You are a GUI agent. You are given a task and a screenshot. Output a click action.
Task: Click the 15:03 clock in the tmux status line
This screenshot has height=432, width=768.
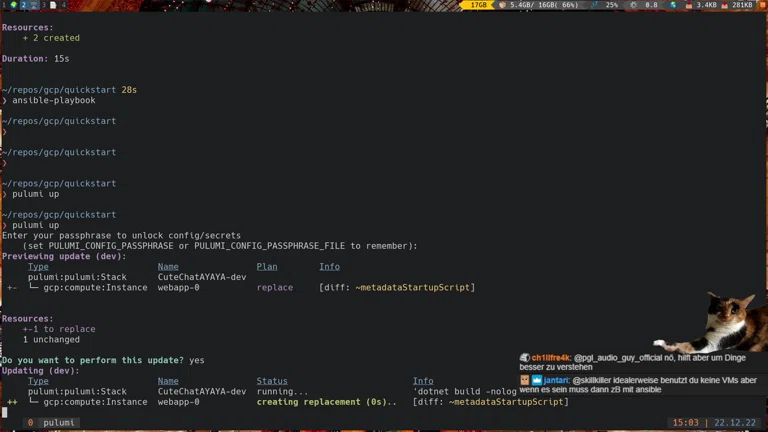[685, 422]
